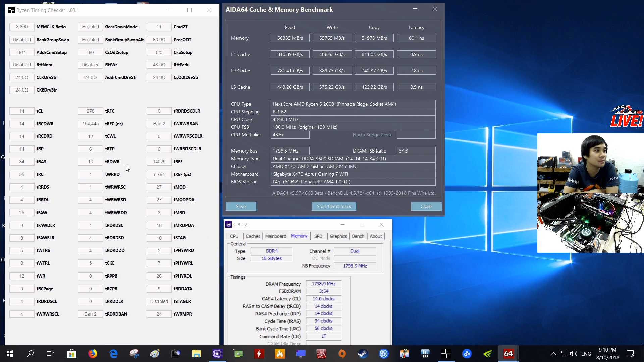Open Microsoft Store taskbar icon
The image size is (644, 362).
(71, 354)
